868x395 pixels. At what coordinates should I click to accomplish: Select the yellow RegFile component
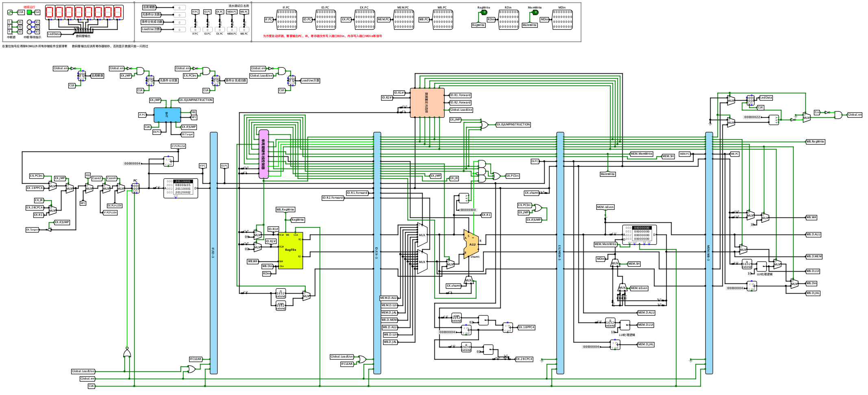290,250
